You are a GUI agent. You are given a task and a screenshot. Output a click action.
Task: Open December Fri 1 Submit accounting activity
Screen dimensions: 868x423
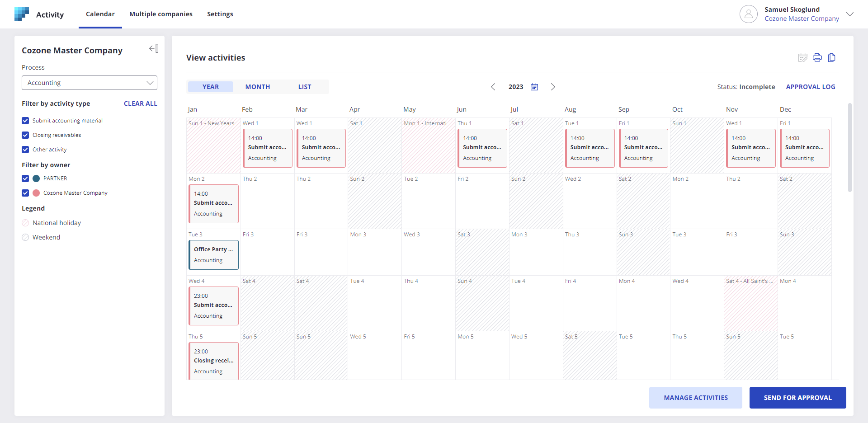point(805,148)
